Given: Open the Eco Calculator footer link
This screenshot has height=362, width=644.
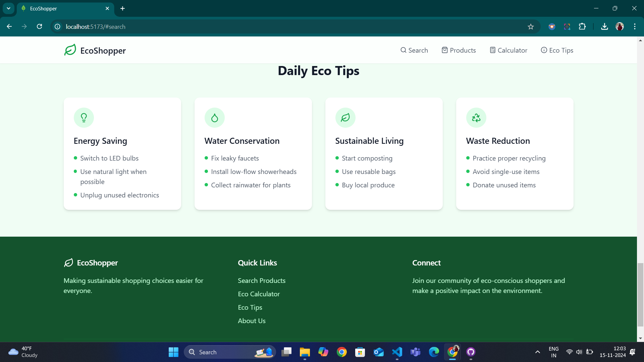Looking at the screenshot, I should click(259, 294).
